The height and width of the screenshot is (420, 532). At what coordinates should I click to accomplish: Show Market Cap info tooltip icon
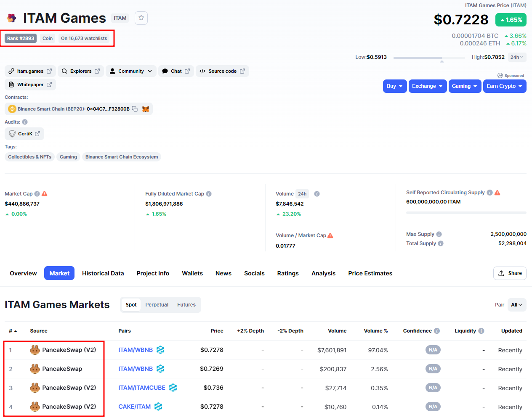pyautogui.click(x=37, y=194)
